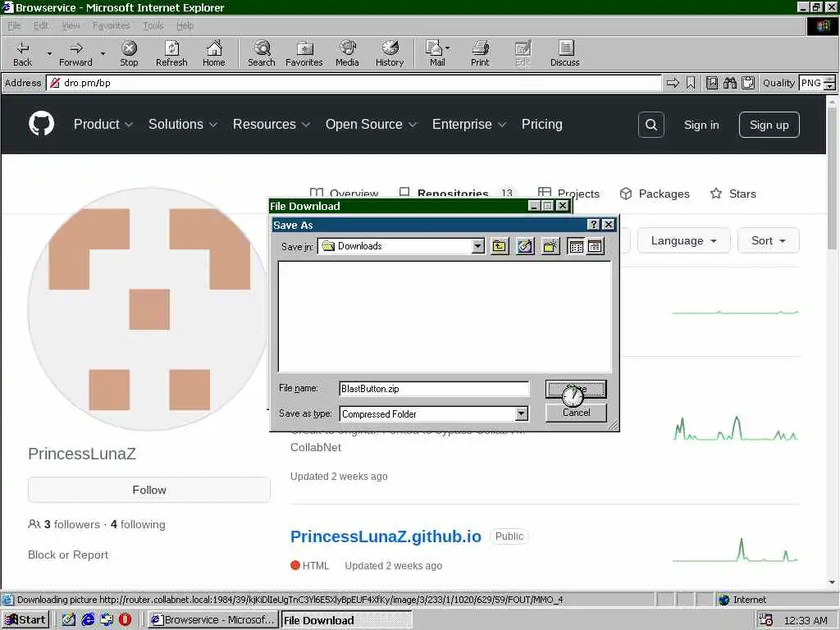Open the Edit menu

[41, 25]
